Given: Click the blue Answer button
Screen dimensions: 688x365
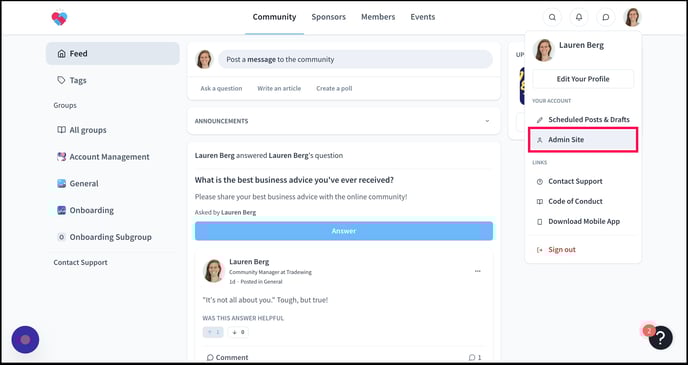Looking at the screenshot, I should [x=344, y=231].
